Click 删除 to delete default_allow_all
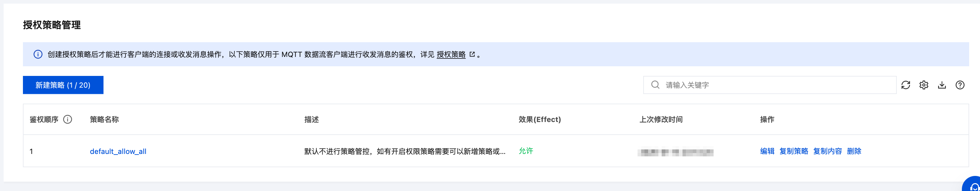 [854, 151]
